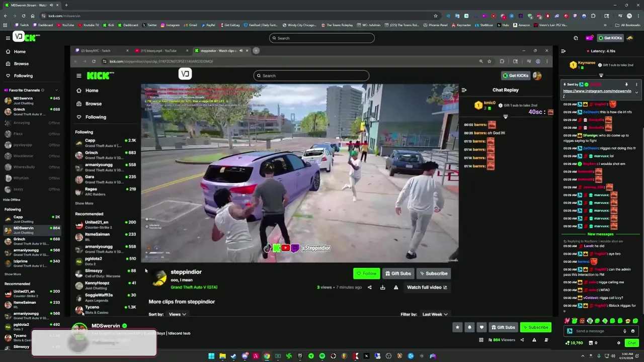Open the Sort by Views dropdown

(177, 314)
